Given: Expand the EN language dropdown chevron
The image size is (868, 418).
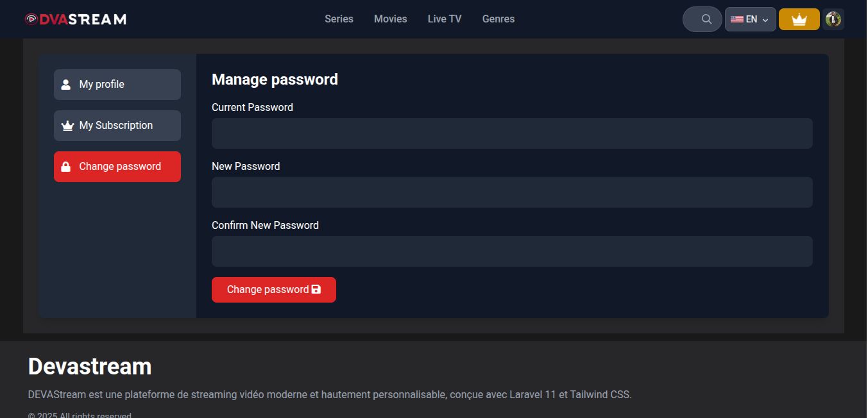Looking at the screenshot, I should point(765,20).
